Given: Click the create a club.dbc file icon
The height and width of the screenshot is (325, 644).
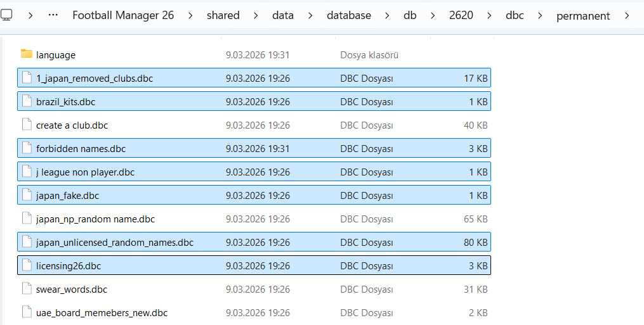Looking at the screenshot, I should (x=26, y=125).
